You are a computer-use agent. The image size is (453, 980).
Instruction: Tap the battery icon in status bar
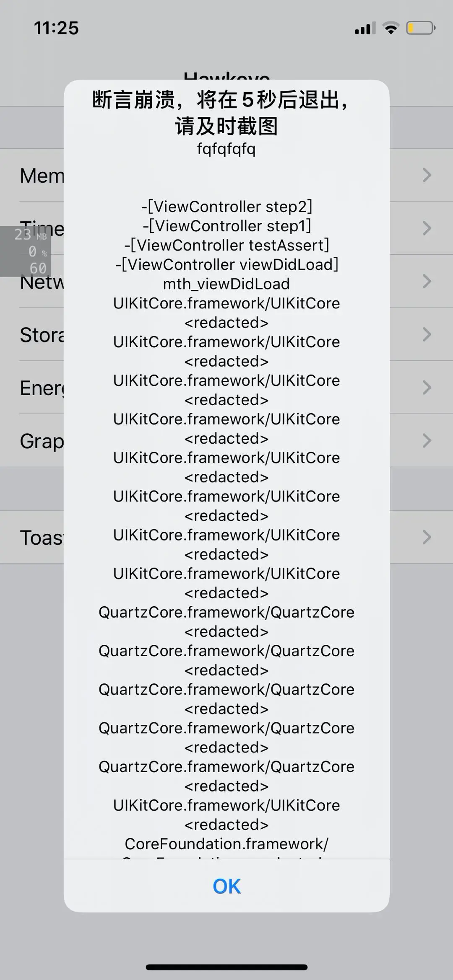coord(421,28)
